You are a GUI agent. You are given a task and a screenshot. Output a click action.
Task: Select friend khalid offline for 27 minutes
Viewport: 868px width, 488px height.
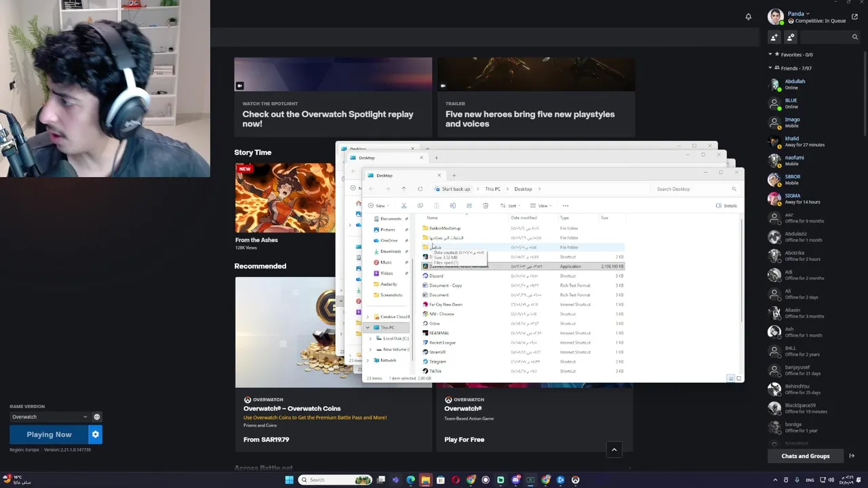coord(814,141)
